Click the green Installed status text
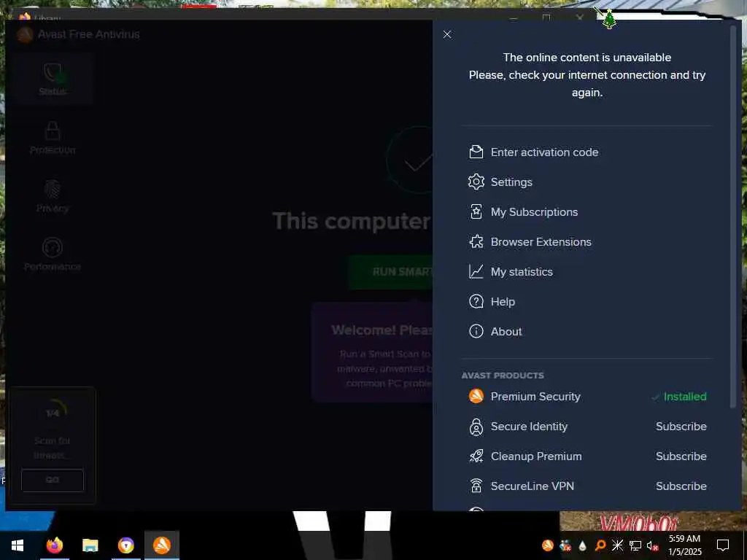 tap(684, 397)
